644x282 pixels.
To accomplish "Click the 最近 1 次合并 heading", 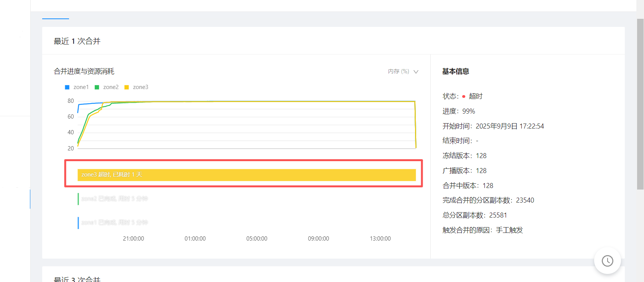I will tap(77, 41).
